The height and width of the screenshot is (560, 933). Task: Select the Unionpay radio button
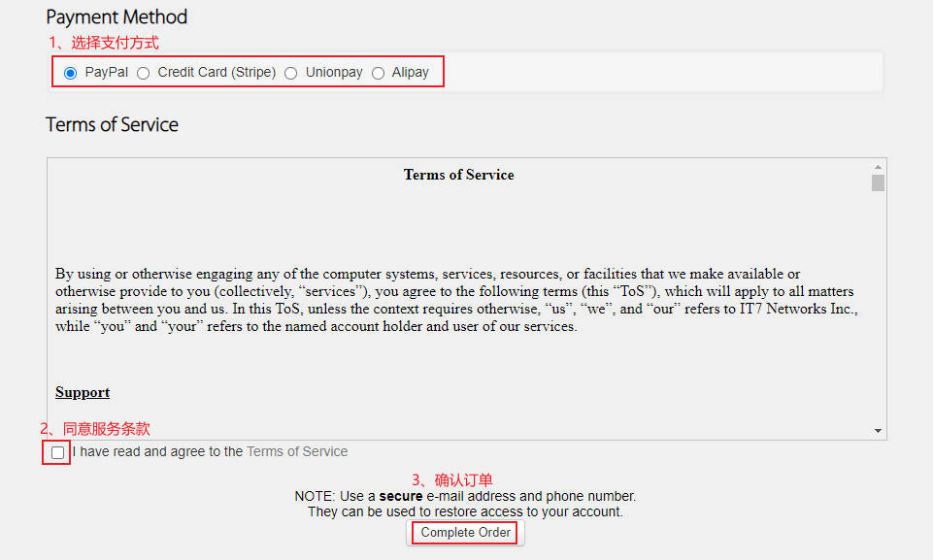291,73
